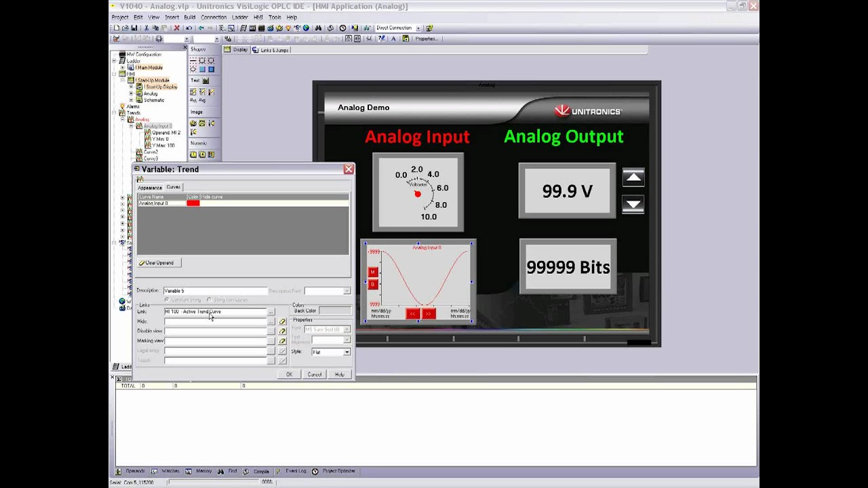Click the letter A font toolbar icon
868x488 pixels.
pyautogui.click(x=393, y=39)
